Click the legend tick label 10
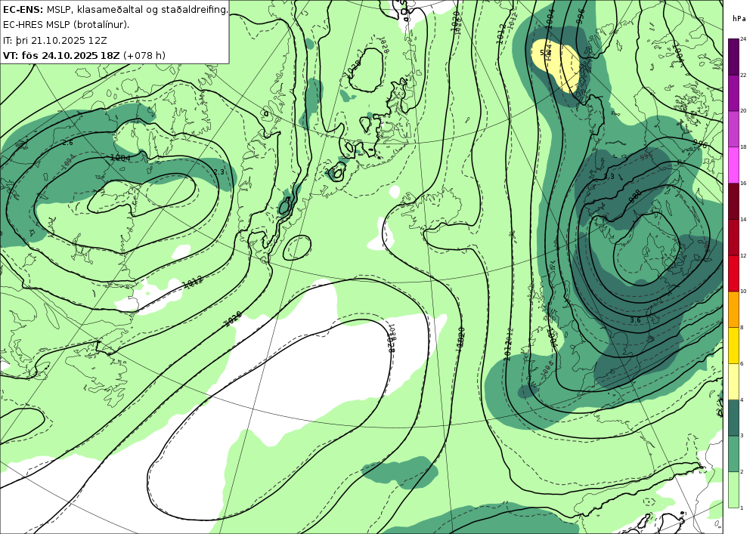Screen dimensions: 756x534 743,292
